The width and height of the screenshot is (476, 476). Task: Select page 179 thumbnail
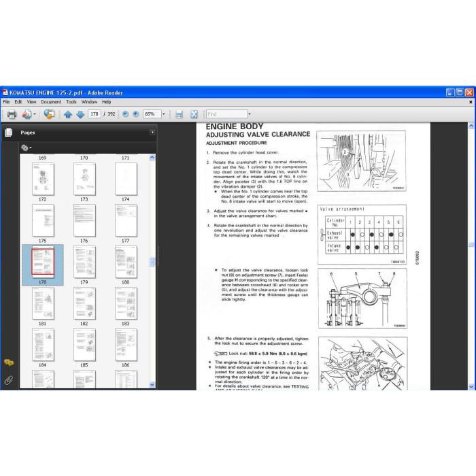tap(84, 262)
